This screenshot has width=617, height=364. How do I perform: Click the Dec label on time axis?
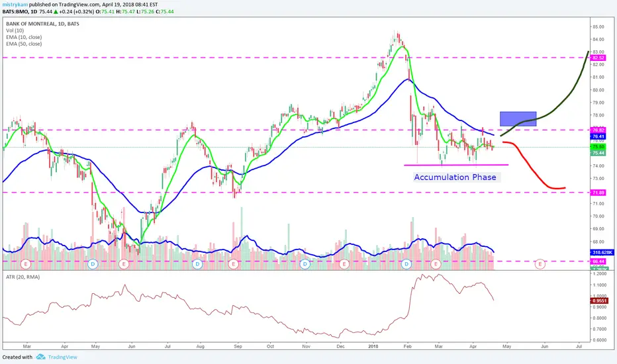tap(341, 347)
